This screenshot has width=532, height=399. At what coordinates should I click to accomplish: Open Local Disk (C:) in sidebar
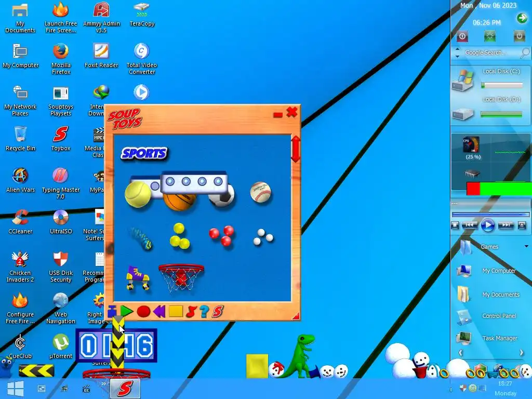coord(490,79)
